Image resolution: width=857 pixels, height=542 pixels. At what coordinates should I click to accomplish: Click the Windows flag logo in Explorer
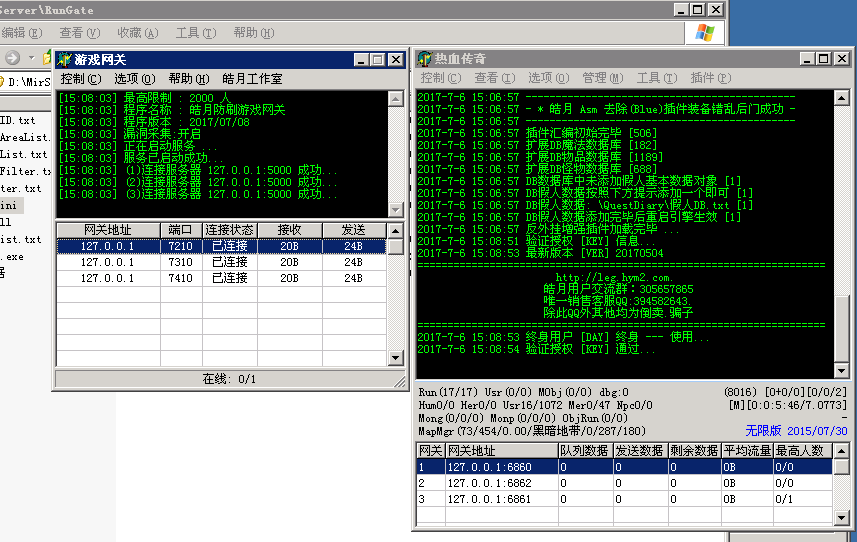click(705, 33)
